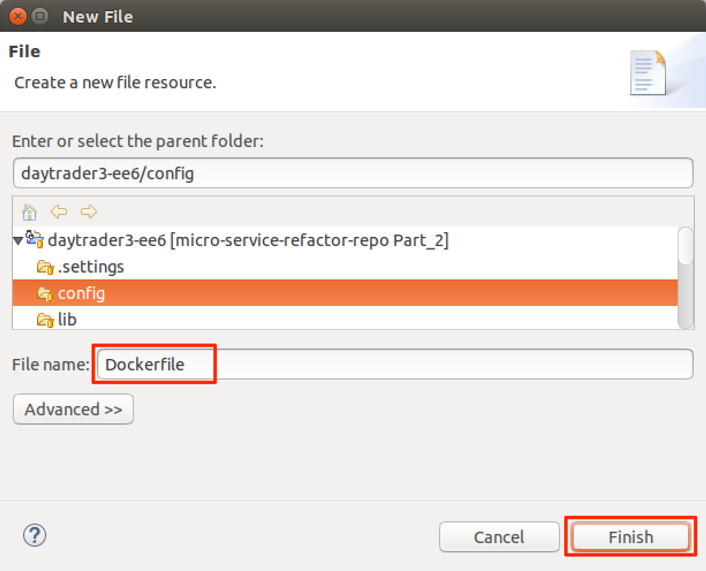Click the New File title bar text
The height and width of the screenshot is (571, 706).
point(97,16)
